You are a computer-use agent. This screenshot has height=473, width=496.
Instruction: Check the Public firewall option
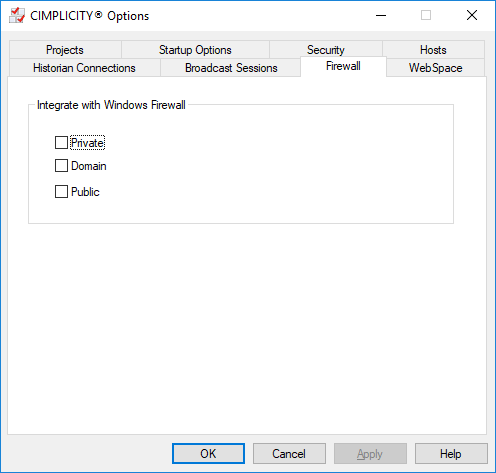coord(61,192)
